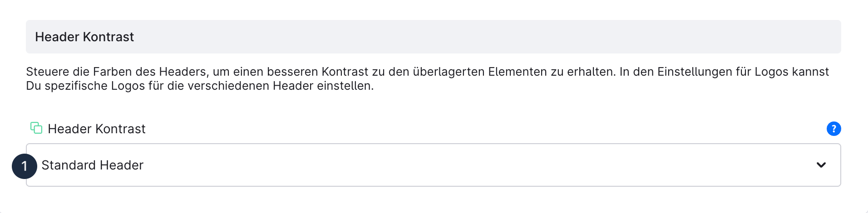The width and height of the screenshot is (868, 213).
Task: Click the second description line starting 'Du spezifische'
Action: point(200,86)
